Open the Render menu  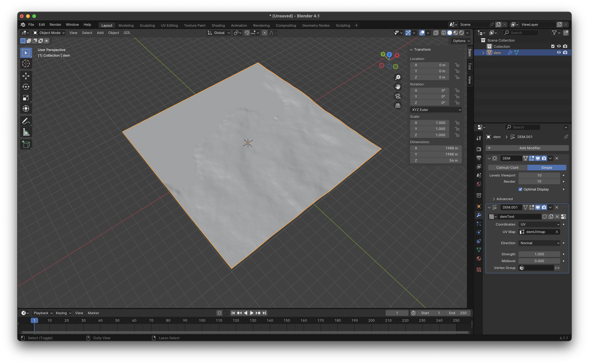(x=55, y=25)
